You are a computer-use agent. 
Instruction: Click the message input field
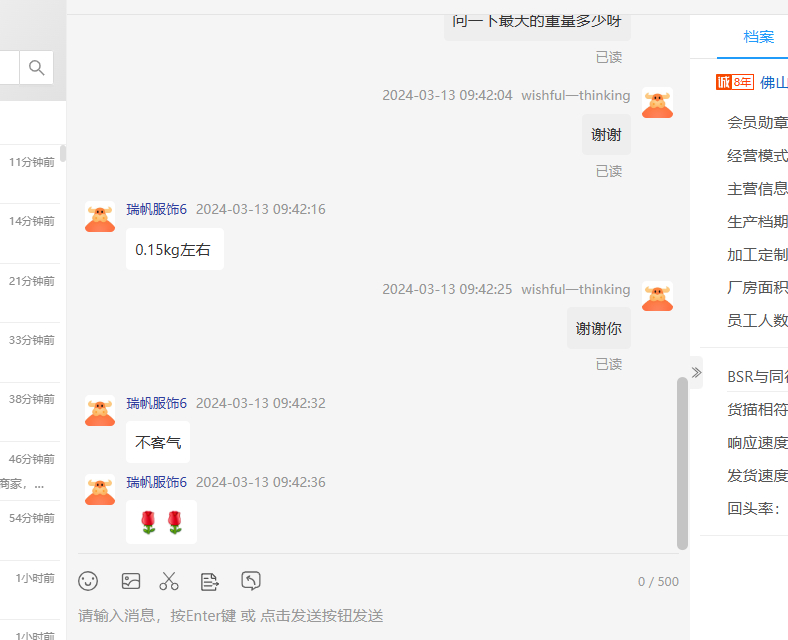tap(378, 615)
